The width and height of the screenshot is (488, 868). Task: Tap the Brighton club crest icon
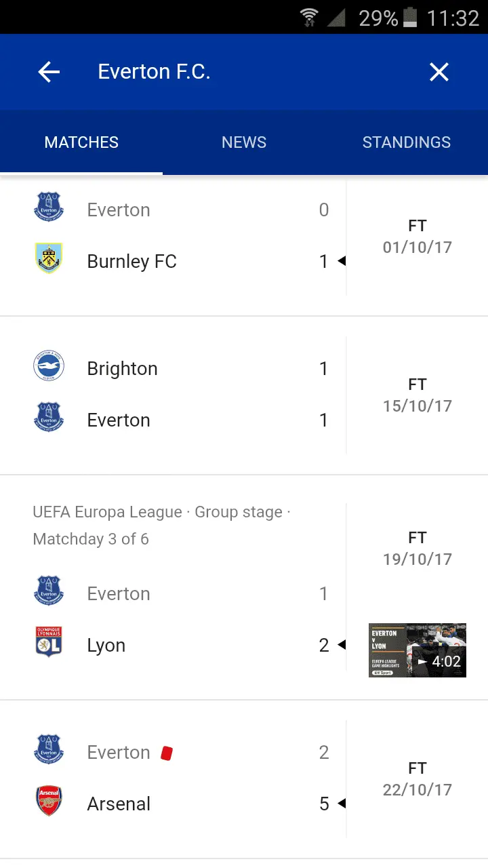[x=49, y=367]
